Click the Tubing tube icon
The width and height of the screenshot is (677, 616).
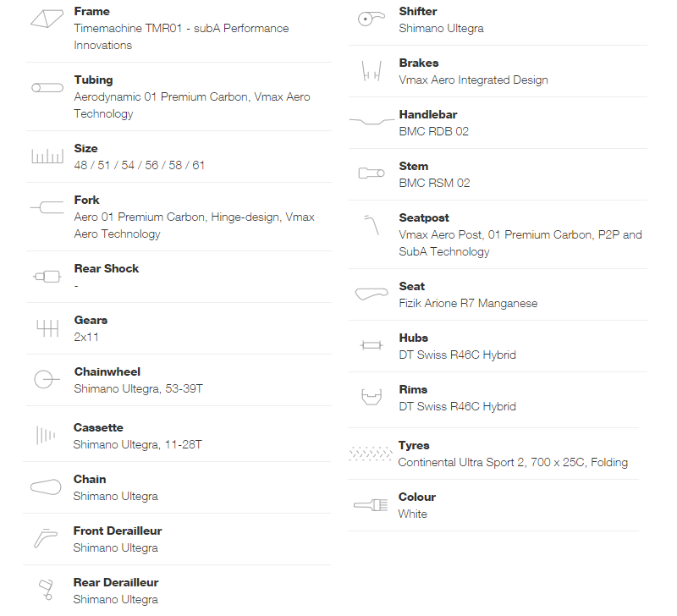point(47,88)
